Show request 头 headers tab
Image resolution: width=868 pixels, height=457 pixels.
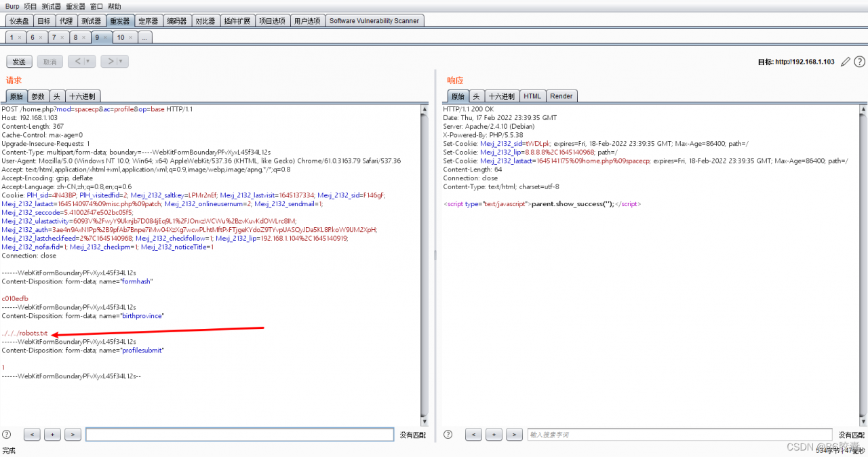tap(58, 96)
